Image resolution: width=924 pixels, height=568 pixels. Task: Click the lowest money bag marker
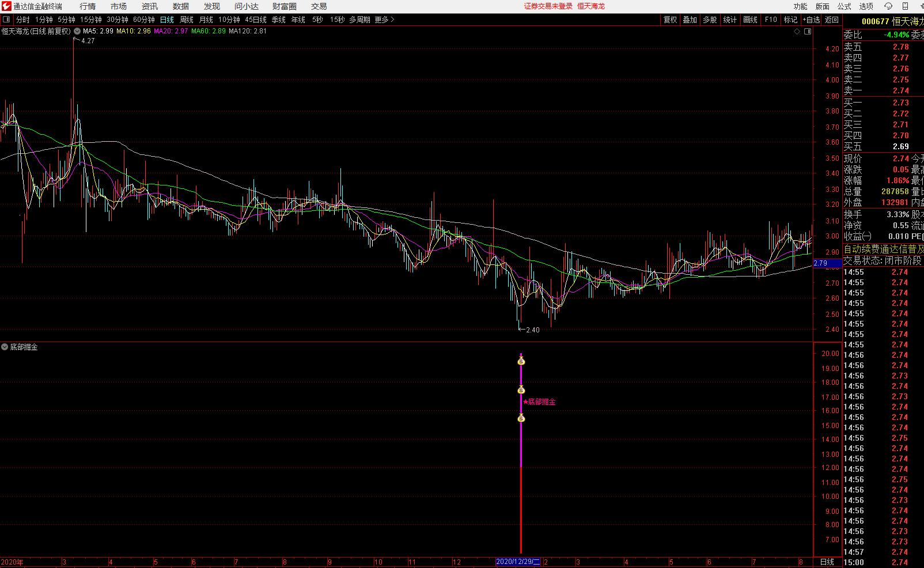[x=521, y=418]
